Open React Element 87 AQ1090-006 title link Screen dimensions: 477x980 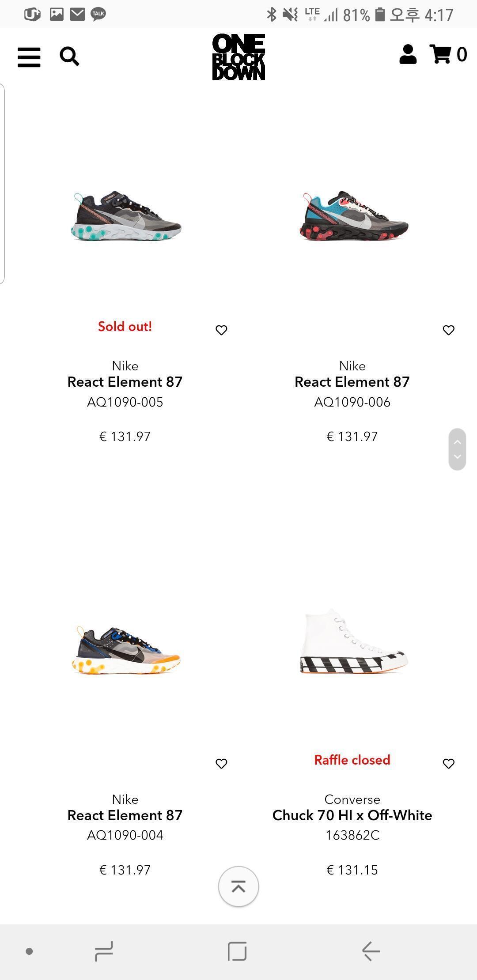click(352, 382)
